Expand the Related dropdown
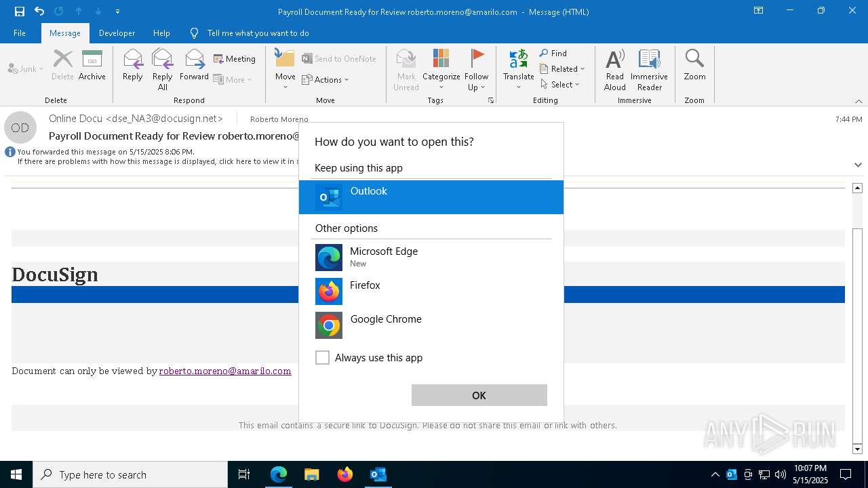Viewport: 868px width, 488px height. click(562, 68)
